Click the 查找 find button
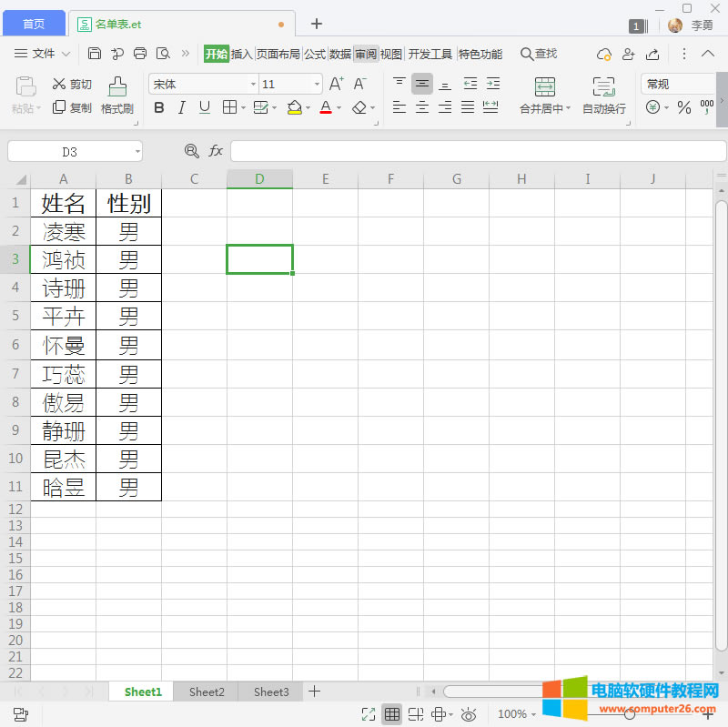Screen dimensions: 728x727 pos(538,54)
